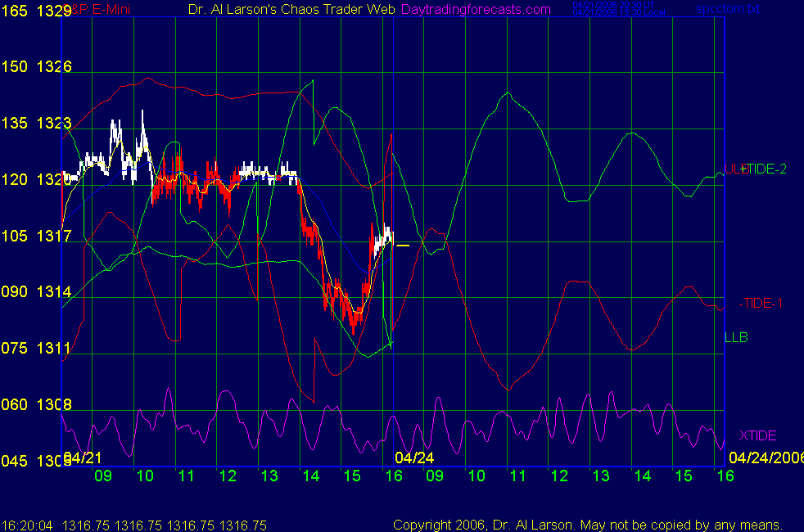Click the 150 1326 price axis label
This screenshot has height=532, width=804.
[x=36, y=66]
